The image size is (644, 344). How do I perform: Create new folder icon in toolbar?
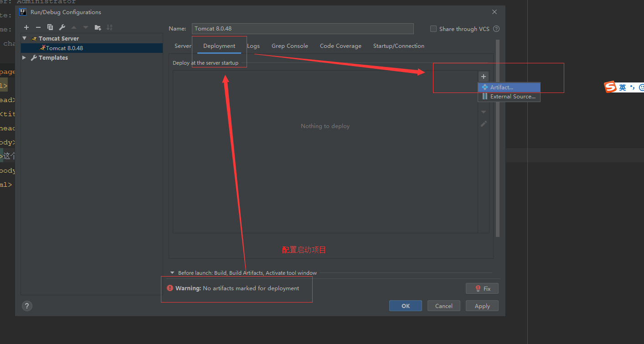click(x=98, y=27)
